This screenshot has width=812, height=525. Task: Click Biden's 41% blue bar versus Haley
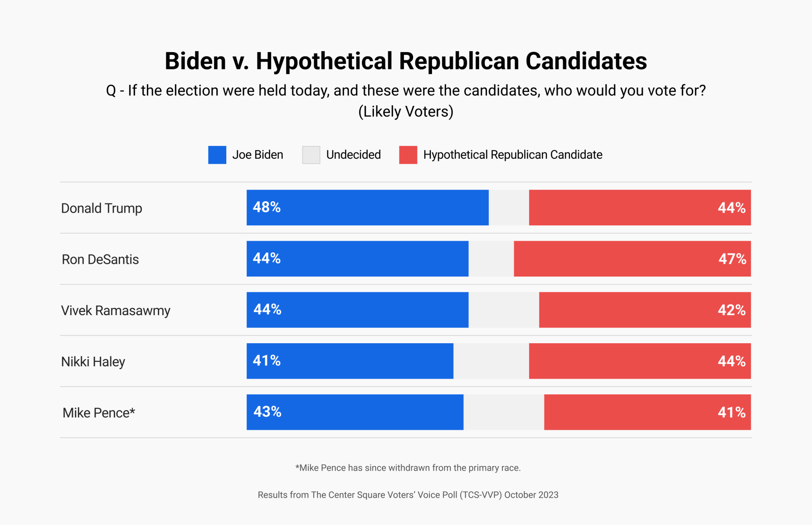pyautogui.click(x=350, y=361)
